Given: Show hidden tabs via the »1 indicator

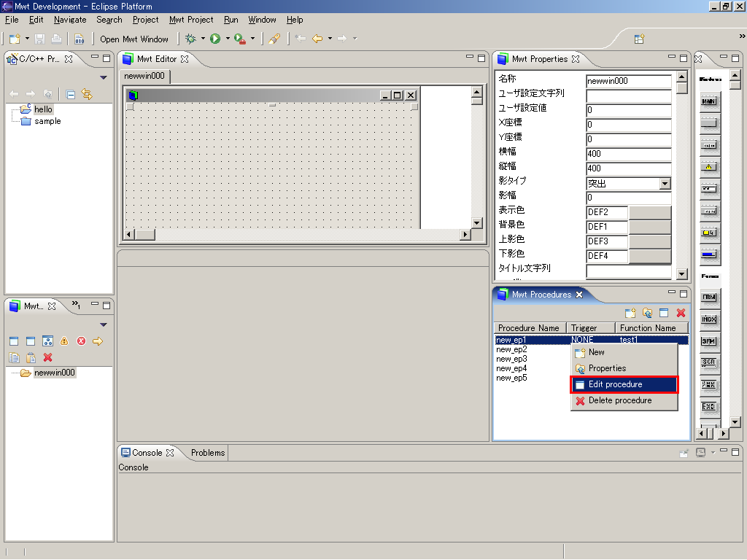Looking at the screenshot, I should coord(76,304).
